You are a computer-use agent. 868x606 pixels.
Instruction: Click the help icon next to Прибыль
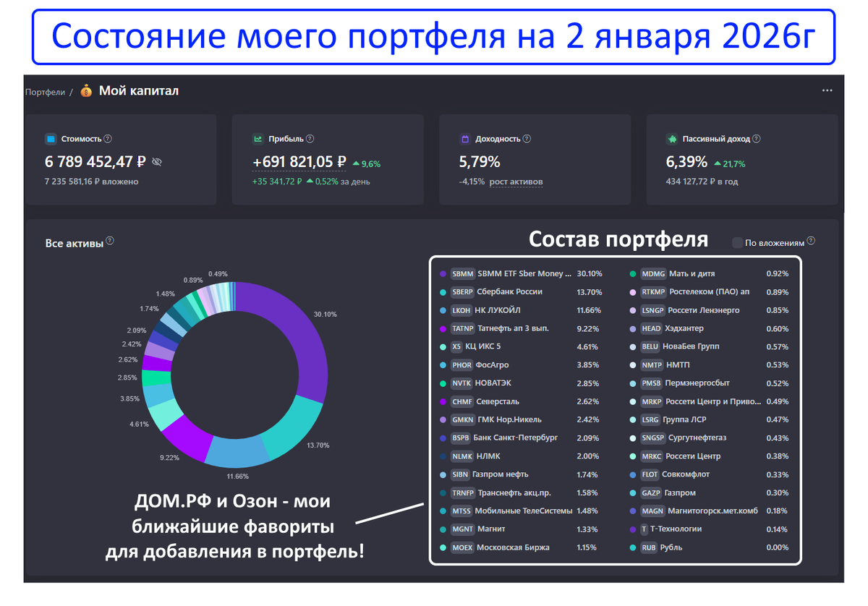click(310, 138)
